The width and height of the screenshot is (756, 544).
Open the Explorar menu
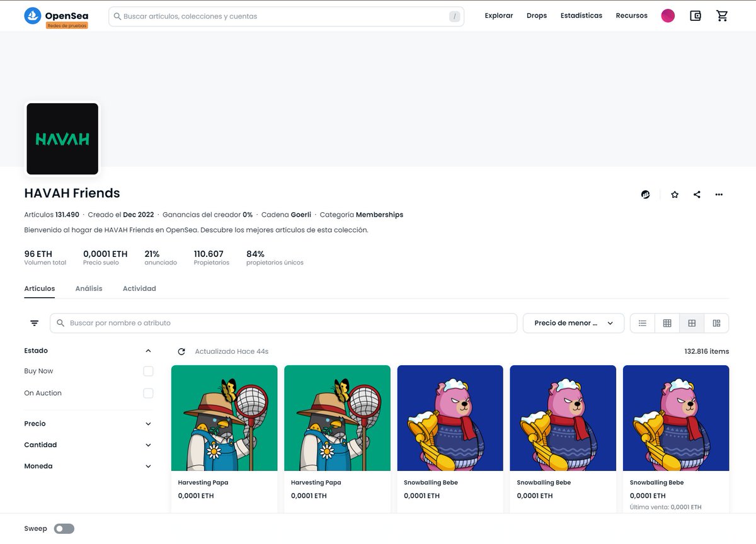click(499, 16)
